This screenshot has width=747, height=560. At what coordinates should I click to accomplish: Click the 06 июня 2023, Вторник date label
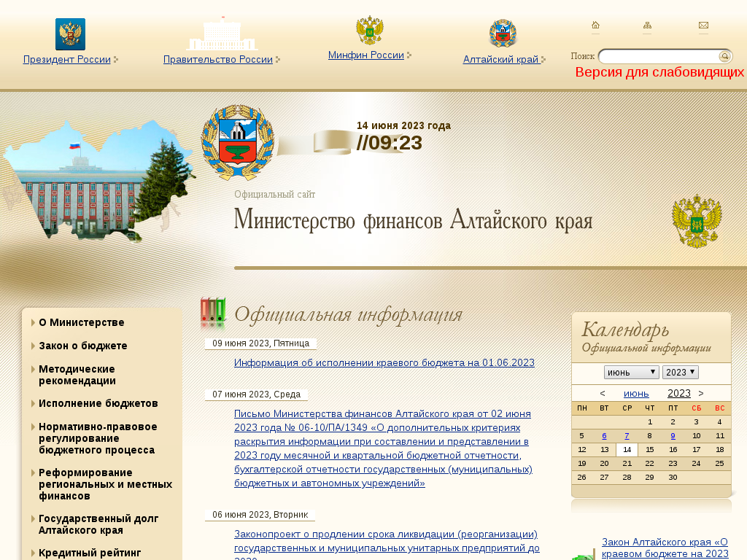(x=260, y=515)
